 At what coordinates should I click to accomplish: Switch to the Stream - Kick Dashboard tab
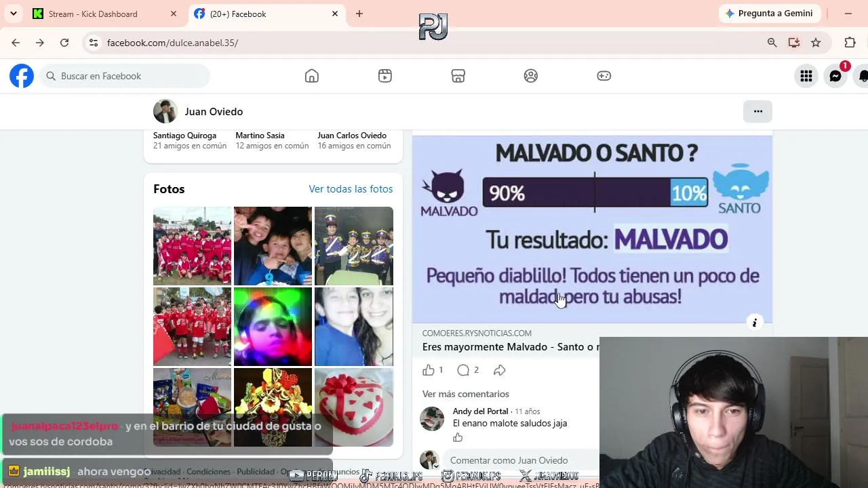tap(105, 14)
